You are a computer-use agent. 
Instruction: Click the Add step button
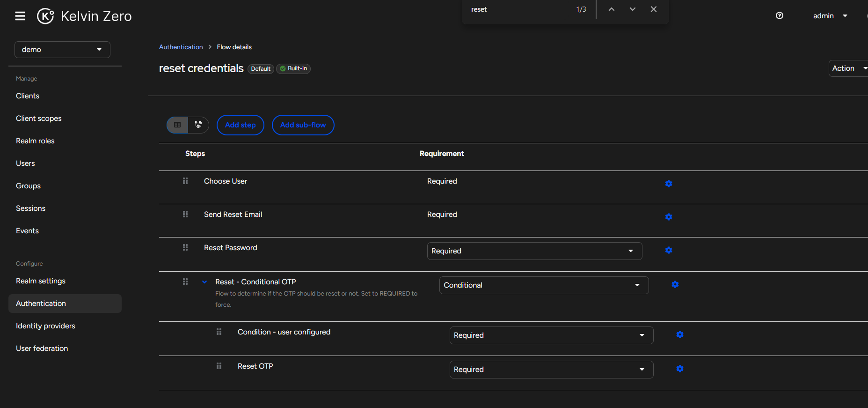(x=241, y=125)
